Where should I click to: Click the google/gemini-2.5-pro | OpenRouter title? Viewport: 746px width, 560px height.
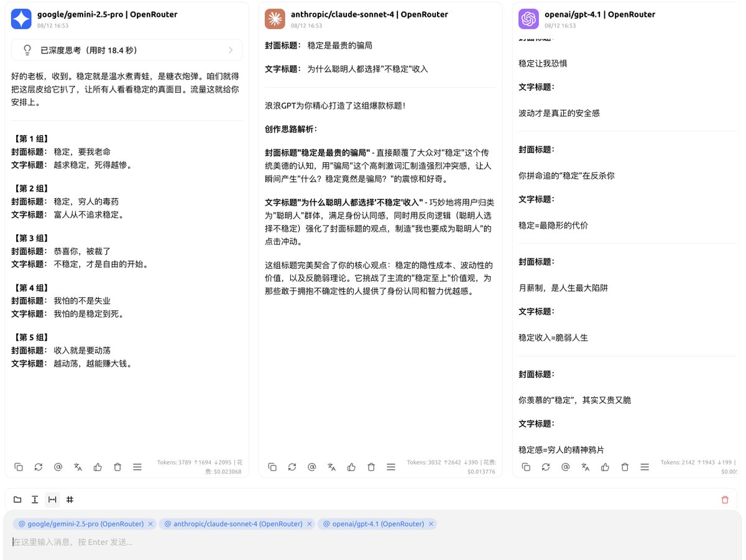coord(107,14)
